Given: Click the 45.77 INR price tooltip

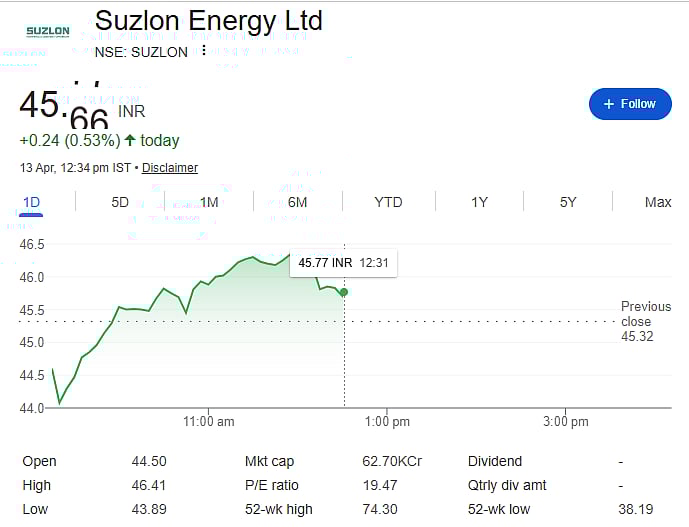Looking at the screenshot, I should coord(342,263).
